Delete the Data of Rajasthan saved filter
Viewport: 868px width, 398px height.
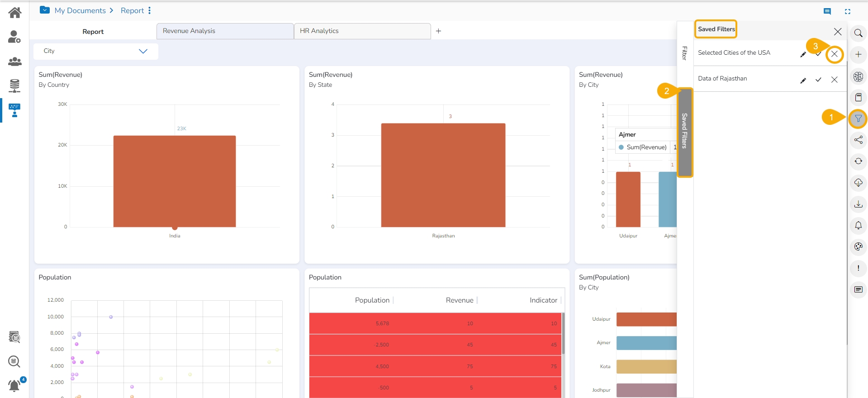pos(835,80)
